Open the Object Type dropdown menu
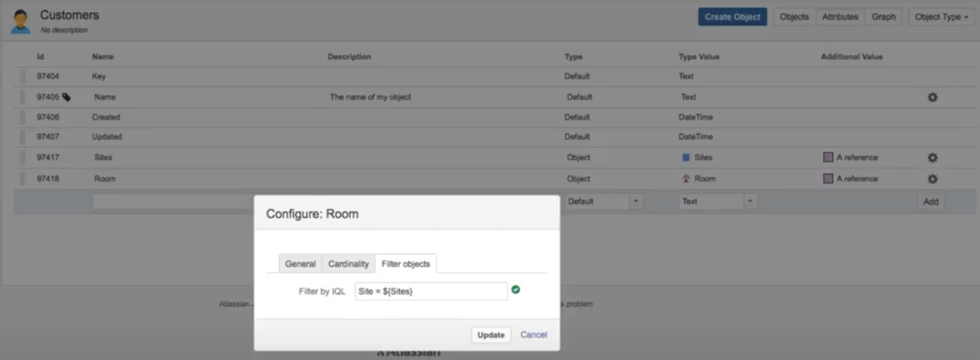The image size is (980, 360). click(941, 17)
